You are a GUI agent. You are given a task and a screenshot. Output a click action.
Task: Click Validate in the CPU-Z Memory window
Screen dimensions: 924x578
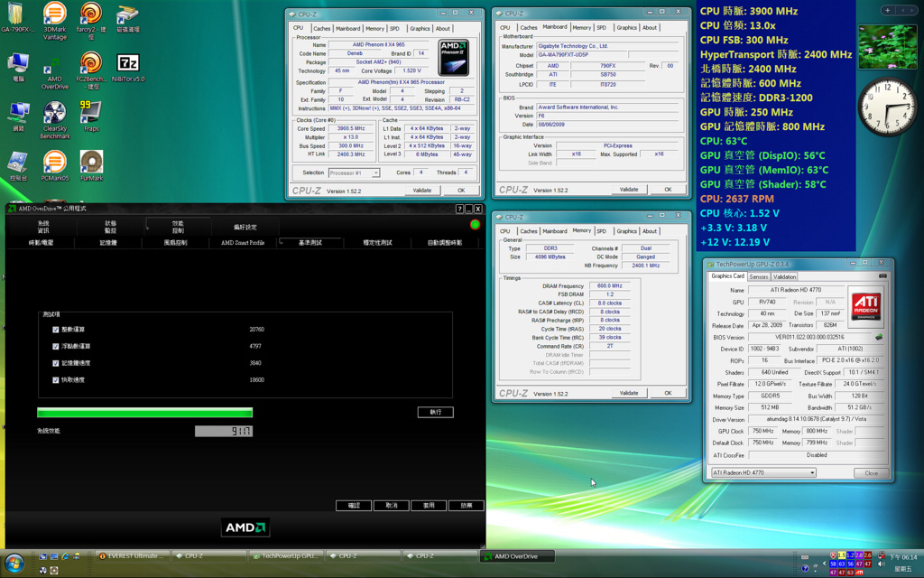click(x=629, y=393)
